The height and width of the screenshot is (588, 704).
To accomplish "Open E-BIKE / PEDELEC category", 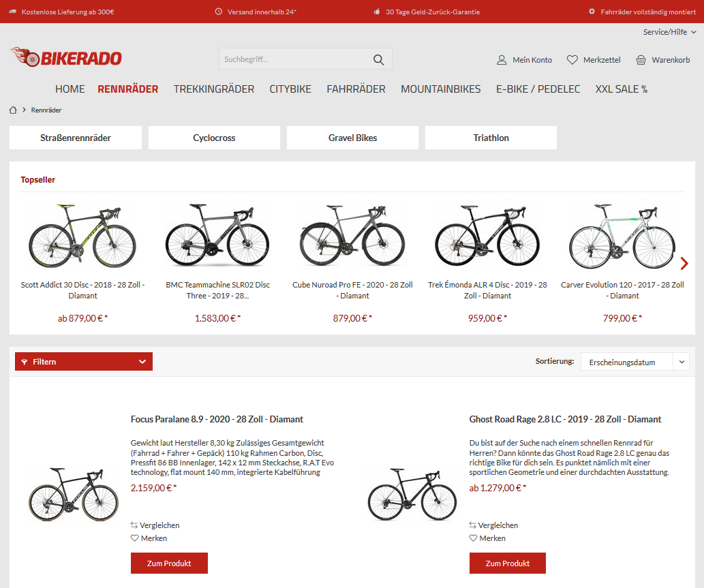I will point(538,89).
